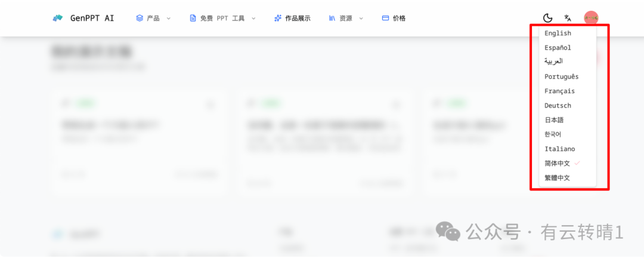Click the card icon beside 价格

point(385,18)
